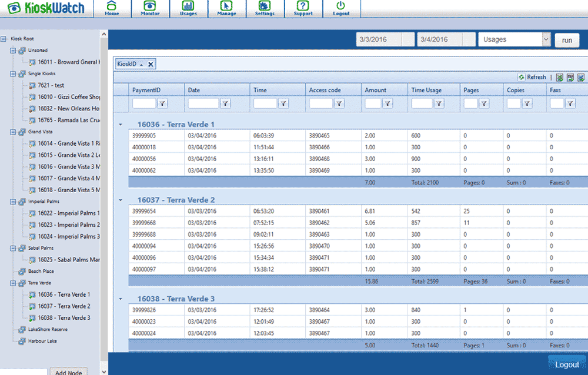This screenshot has width=588, height=375.
Task: Click kiosk icon beside 16011 - Broward General
Action: tap(32, 62)
